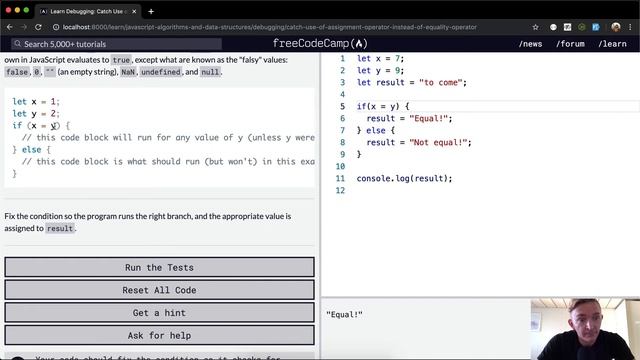Click the white round extension icon
This screenshot has height=360, width=640.
pos(553,27)
